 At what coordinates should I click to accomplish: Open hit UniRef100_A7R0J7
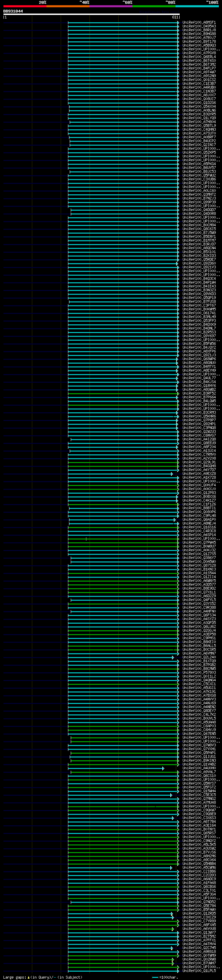pyautogui.click(x=199, y=38)
